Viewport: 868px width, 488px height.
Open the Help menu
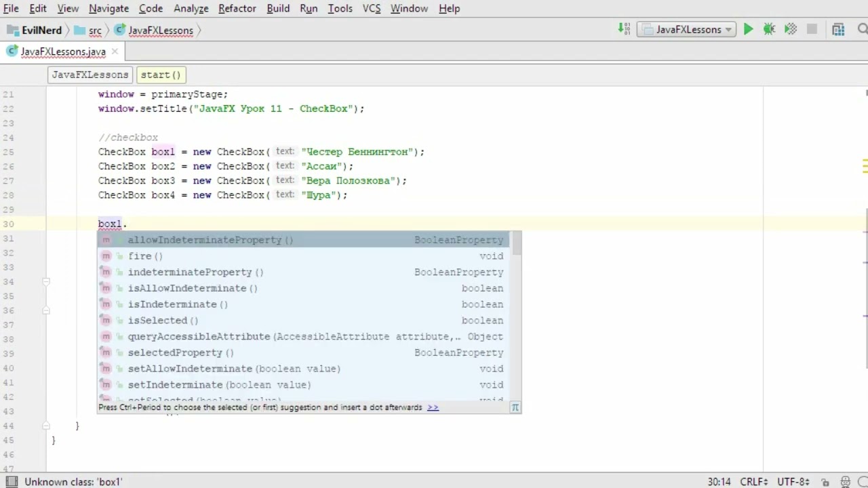[449, 8]
